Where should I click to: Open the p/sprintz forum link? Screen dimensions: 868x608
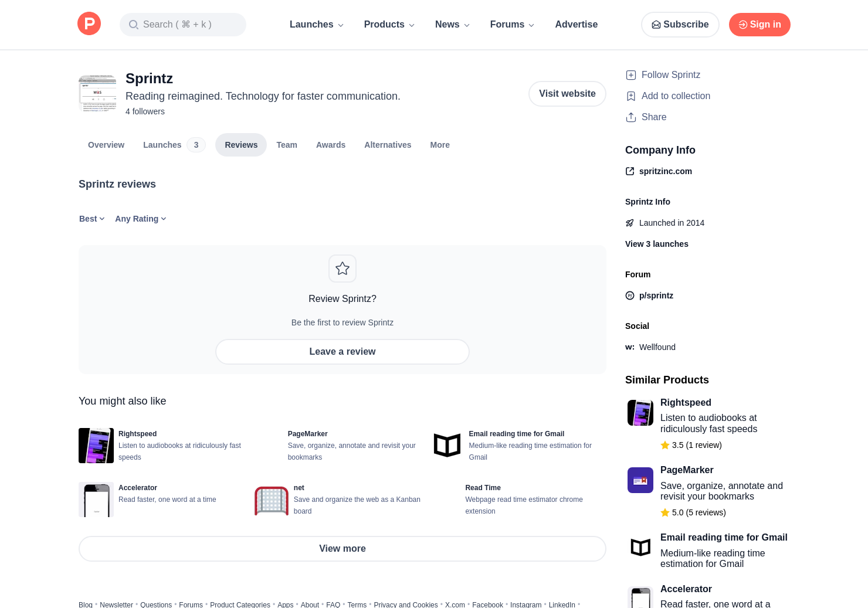pos(656,295)
